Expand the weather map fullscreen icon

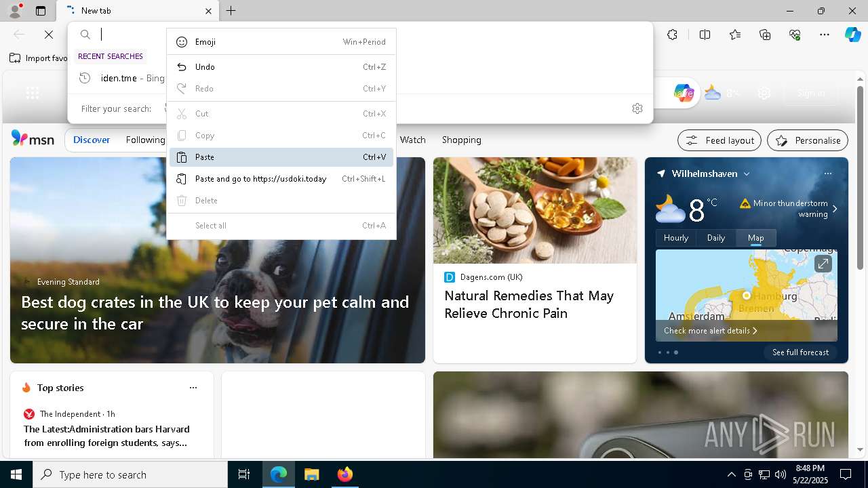823,264
